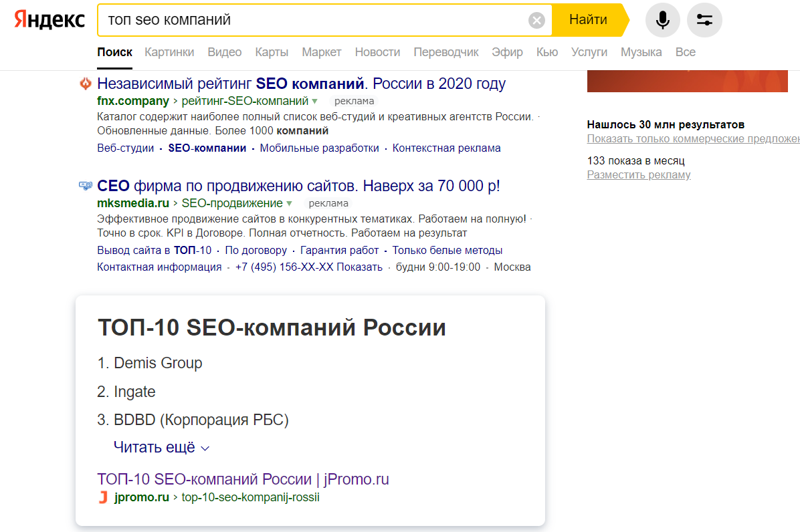
Task: Click 'Разместить рекламу' link
Action: 639,175
